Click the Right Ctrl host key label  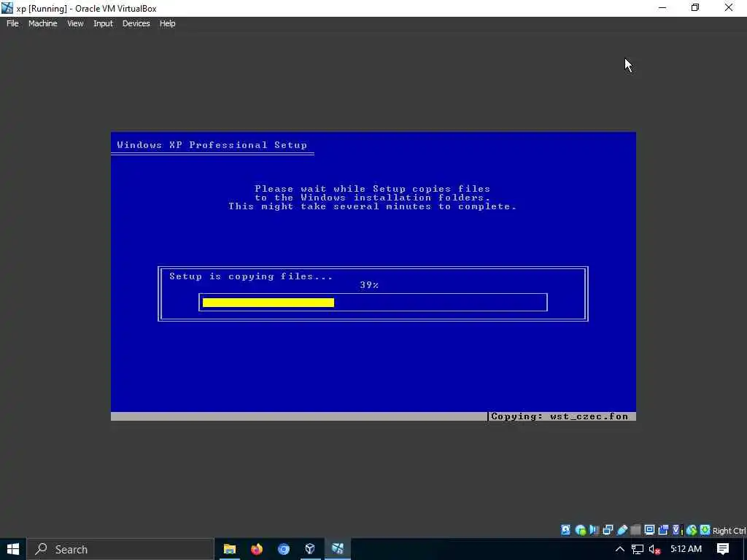(729, 531)
